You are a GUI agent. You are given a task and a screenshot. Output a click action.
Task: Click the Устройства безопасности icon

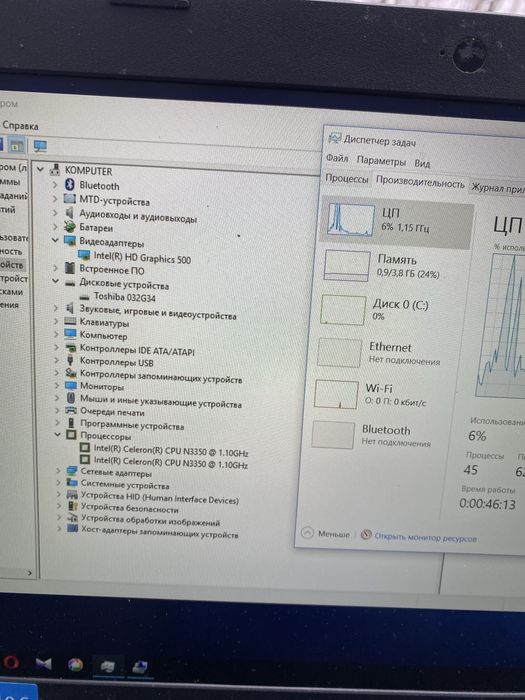tap(72, 507)
